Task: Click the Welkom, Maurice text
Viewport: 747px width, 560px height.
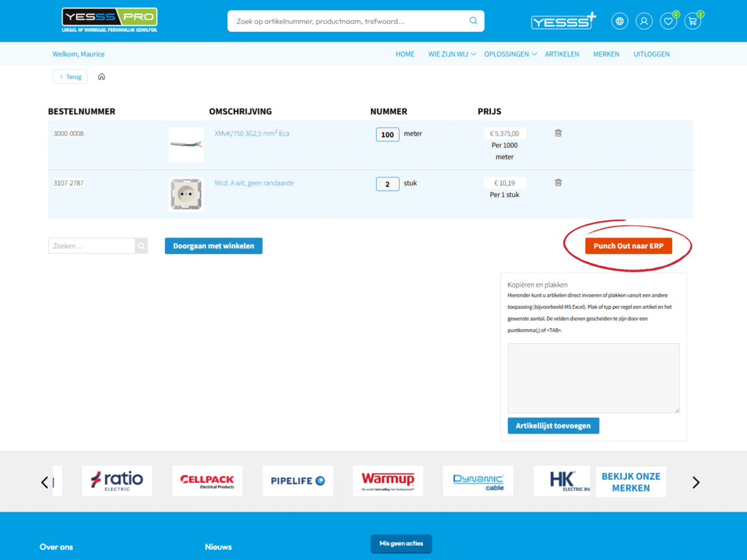Action: tap(78, 54)
